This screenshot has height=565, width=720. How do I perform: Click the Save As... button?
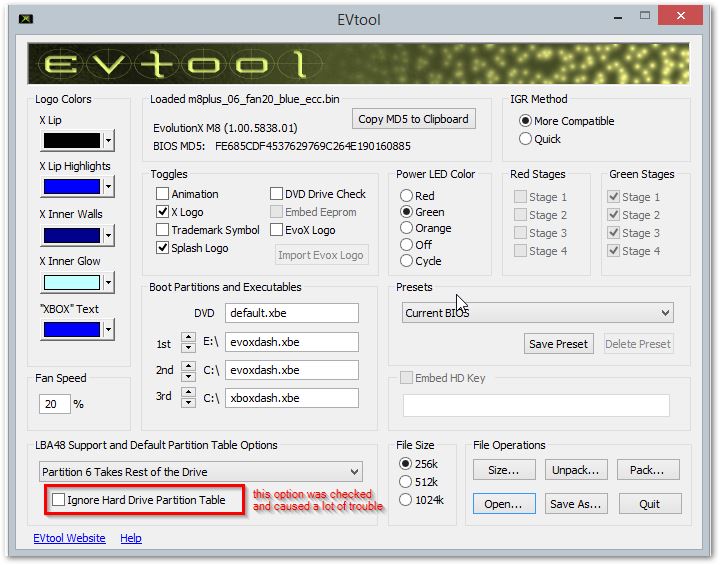click(x=575, y=504)
